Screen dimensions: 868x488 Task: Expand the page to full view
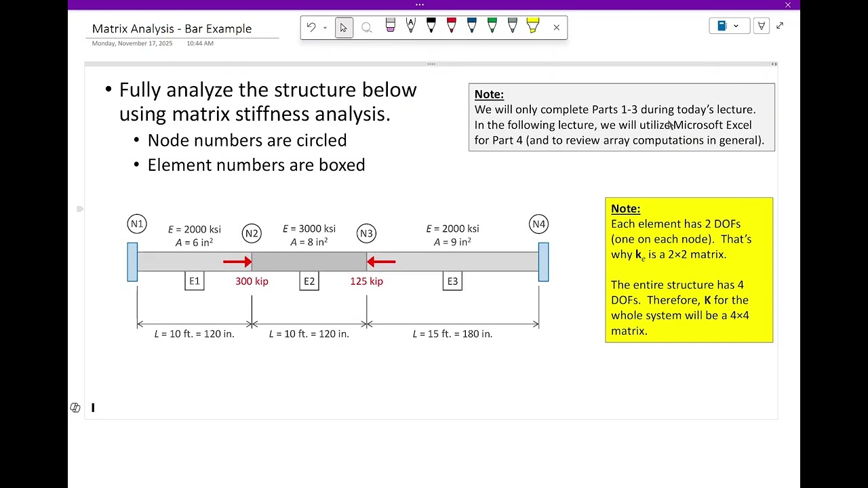(780, 26)
